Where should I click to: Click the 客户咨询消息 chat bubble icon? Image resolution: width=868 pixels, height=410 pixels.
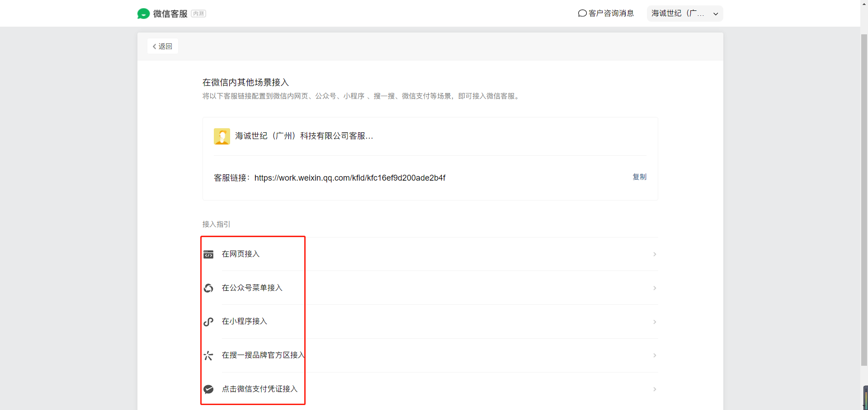pos(582,14)
